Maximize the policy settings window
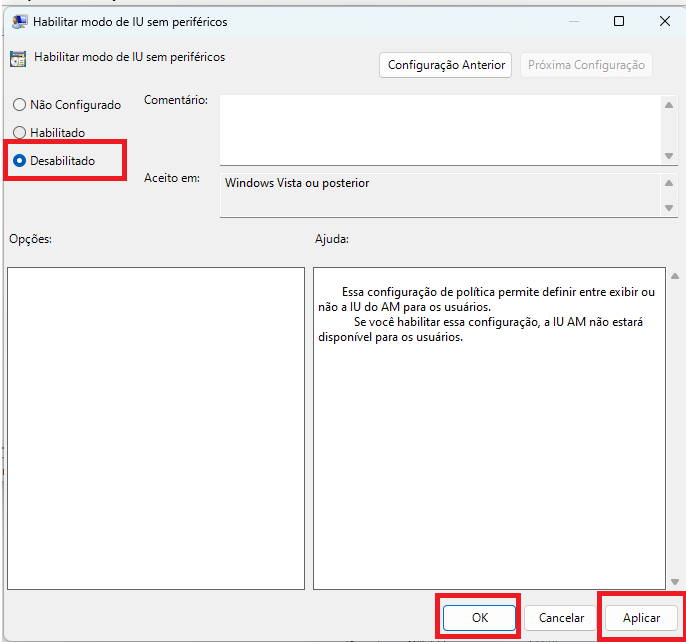Screen dimensions: 686x642 (x=619, y=21)
